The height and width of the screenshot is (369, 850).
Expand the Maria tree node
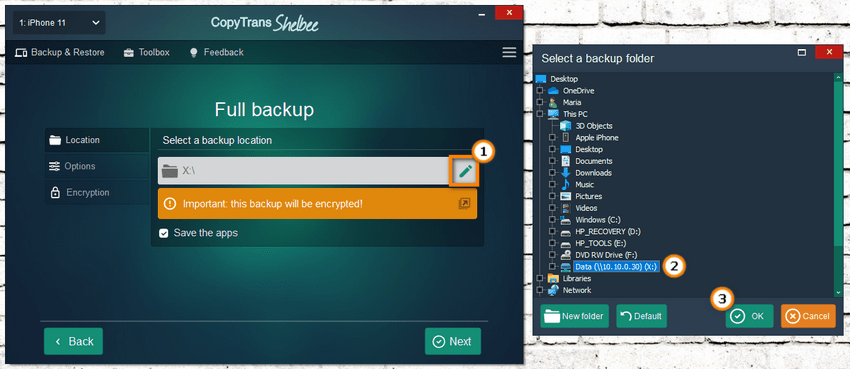click(x=539, y=102)
